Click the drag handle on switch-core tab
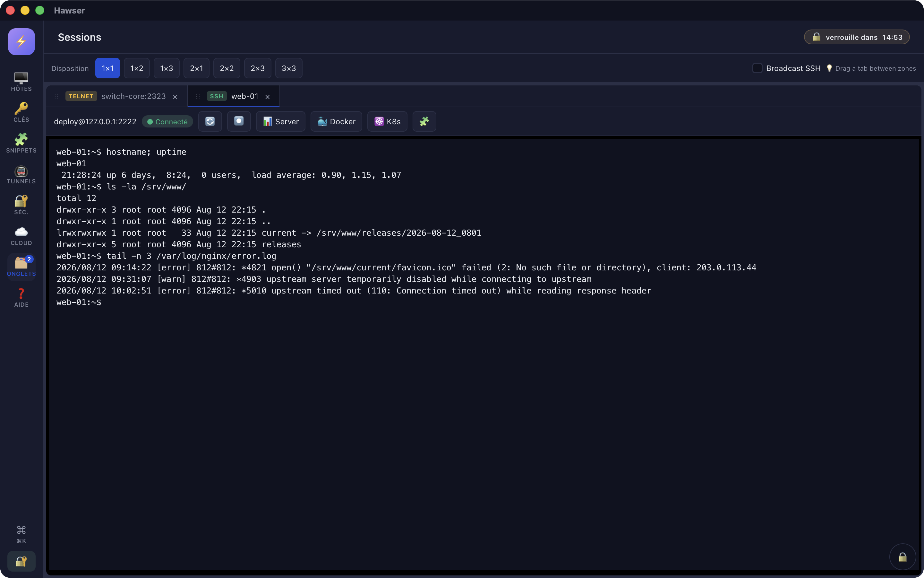 (56, 96)
